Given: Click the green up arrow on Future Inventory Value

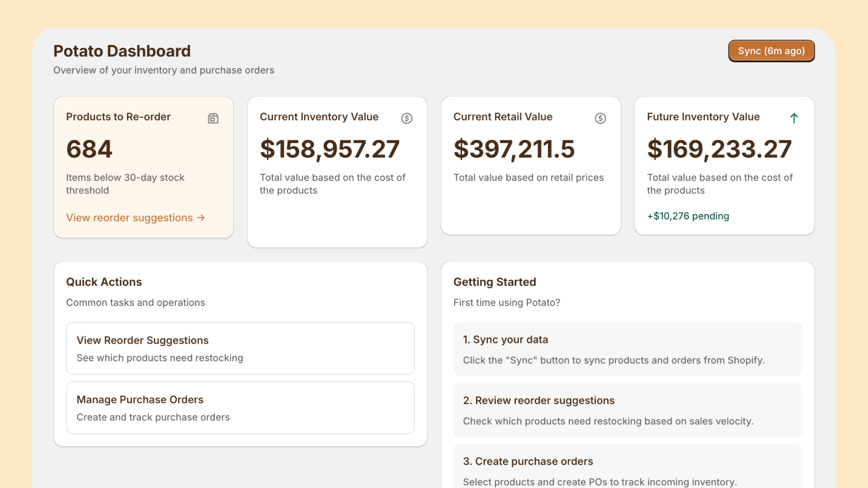Looking at the screenshot, I should coord(794,118).
